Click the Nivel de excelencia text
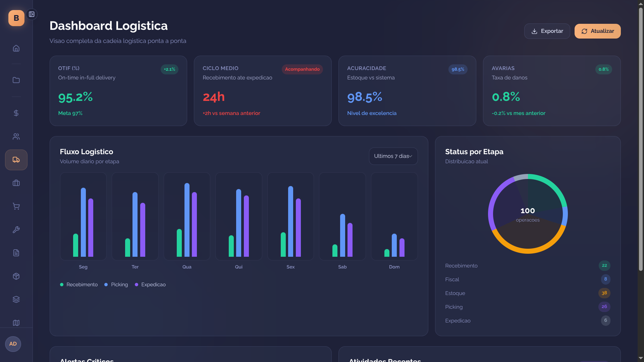This screenshot has height=362, width=644. point(372,113)
